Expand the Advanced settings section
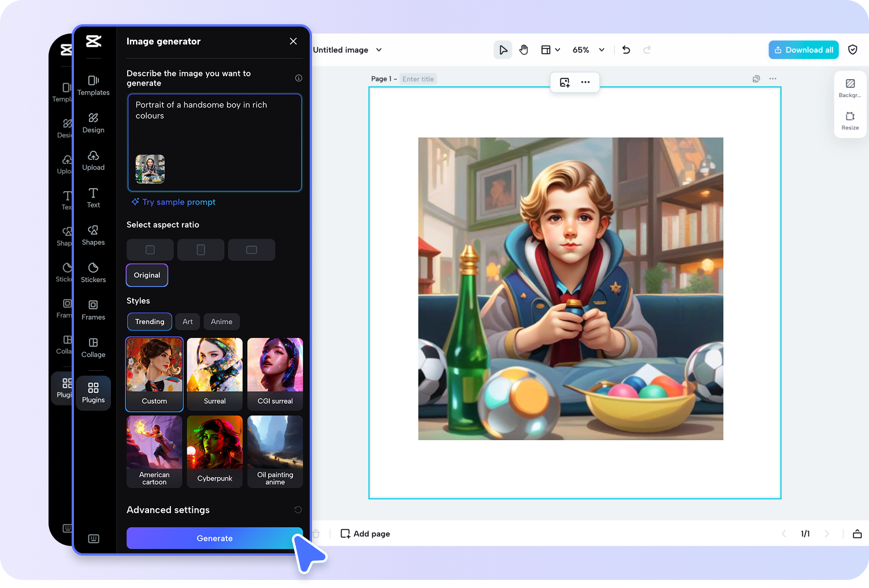The width and height of the screenshot is (869, 588). click(x=168, y=509)
